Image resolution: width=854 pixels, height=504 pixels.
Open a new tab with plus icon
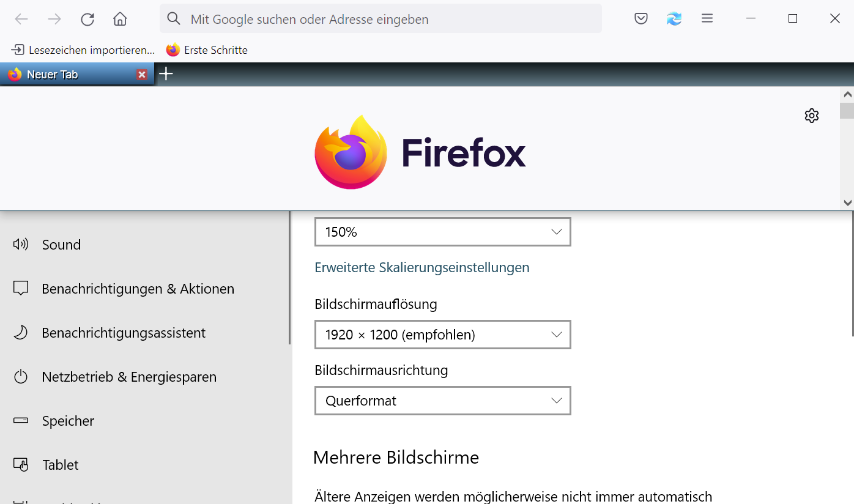[166, 74]
